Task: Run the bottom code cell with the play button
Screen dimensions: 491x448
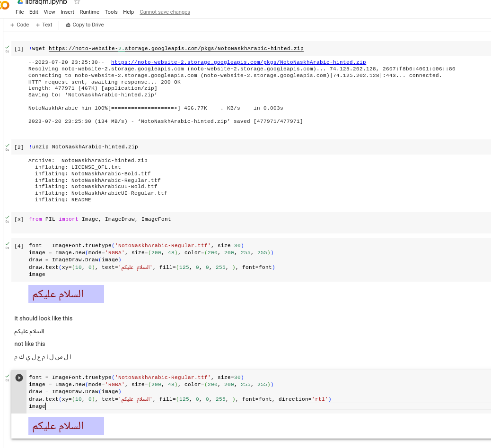Action: [19, 378]
